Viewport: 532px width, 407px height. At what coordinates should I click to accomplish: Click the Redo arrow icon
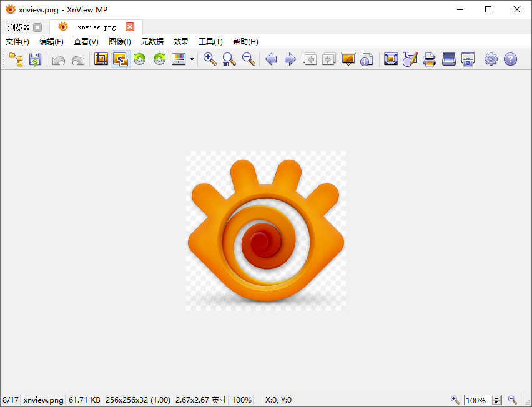click(x=78, y=60)
